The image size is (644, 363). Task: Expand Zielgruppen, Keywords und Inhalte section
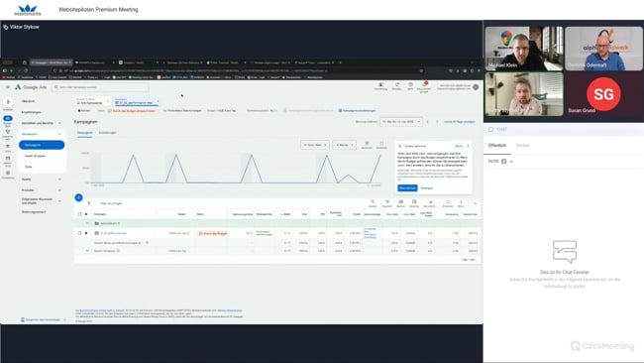tap(59, 201)
